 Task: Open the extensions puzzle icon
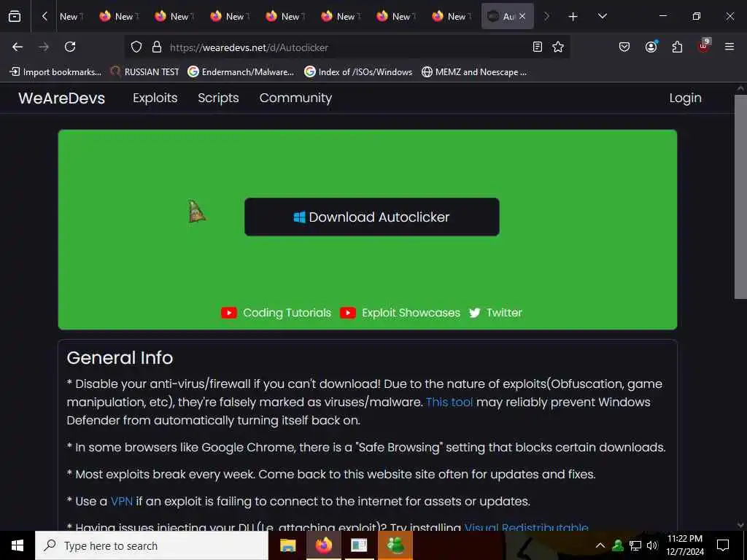[677, 47]
